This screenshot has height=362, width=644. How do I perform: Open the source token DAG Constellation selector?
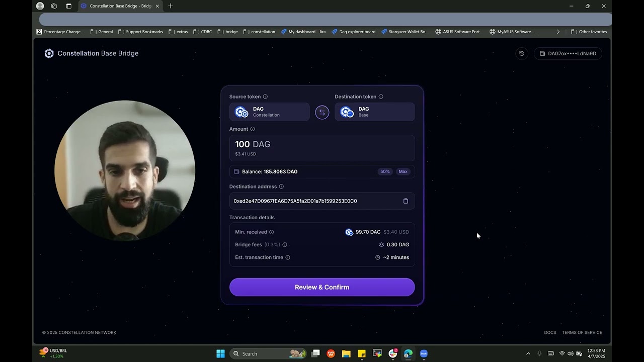point(269,112)
